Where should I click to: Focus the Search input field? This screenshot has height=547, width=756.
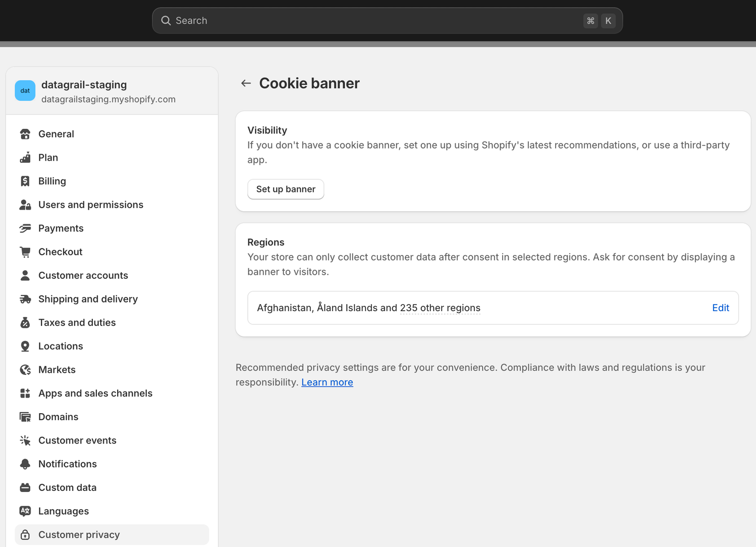(x=387, y=21)
